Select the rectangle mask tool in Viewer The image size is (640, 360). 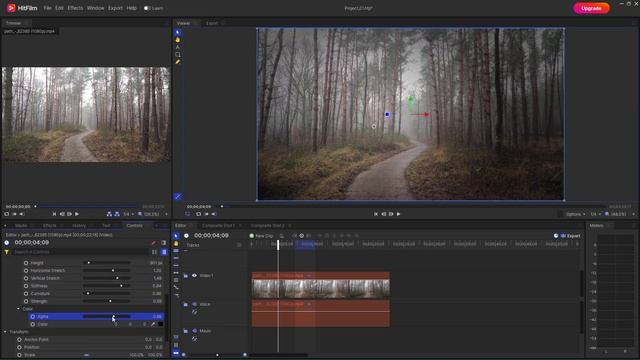pyautogui.click(x=178, y=54)
